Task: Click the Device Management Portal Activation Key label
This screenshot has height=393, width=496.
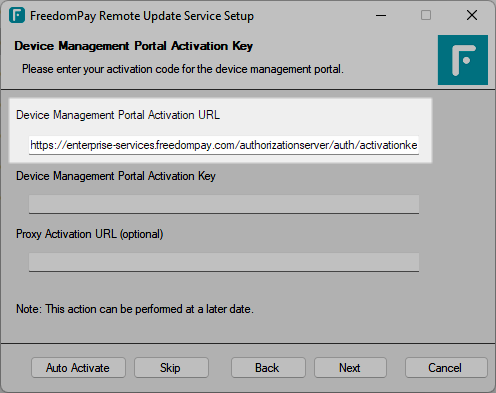Action: tap(116, 176)
